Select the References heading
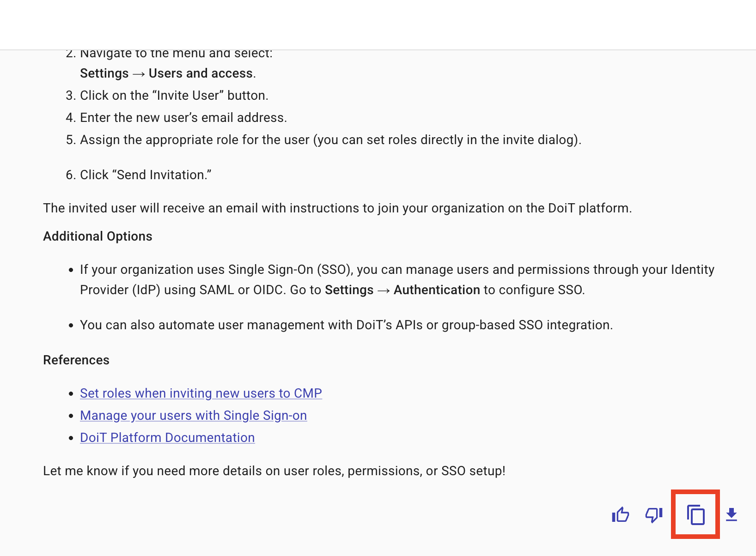 [76, 360]
